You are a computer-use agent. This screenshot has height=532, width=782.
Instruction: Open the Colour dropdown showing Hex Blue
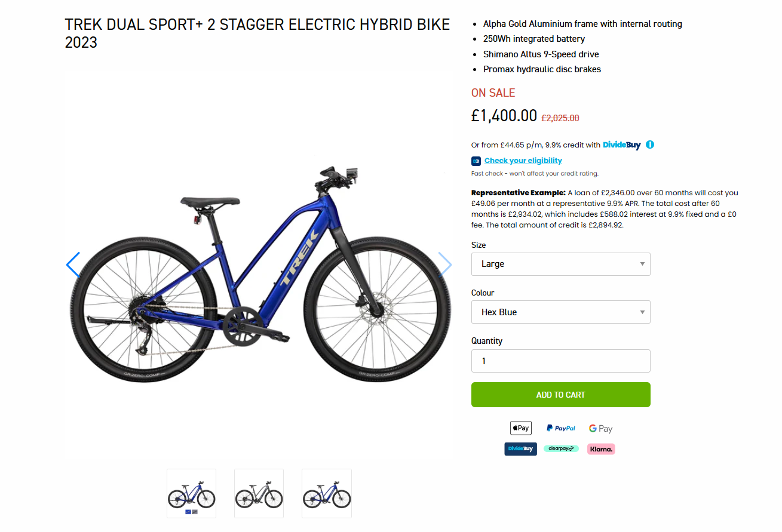click(x=560, y=312)
